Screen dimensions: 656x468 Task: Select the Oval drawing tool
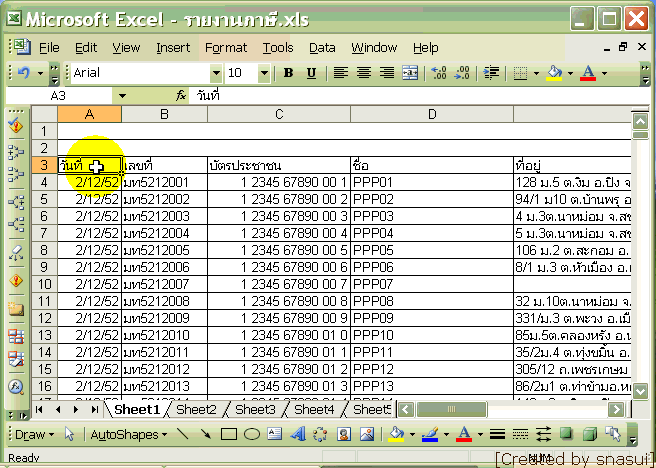(252, 434)
